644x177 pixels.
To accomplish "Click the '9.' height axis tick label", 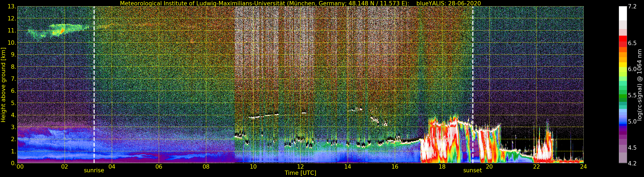I will click(13, 55).
